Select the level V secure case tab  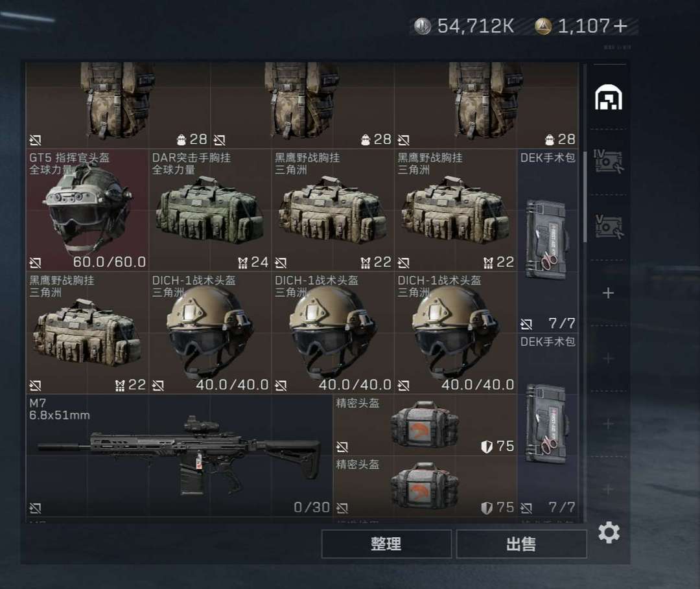coord(609,227)
